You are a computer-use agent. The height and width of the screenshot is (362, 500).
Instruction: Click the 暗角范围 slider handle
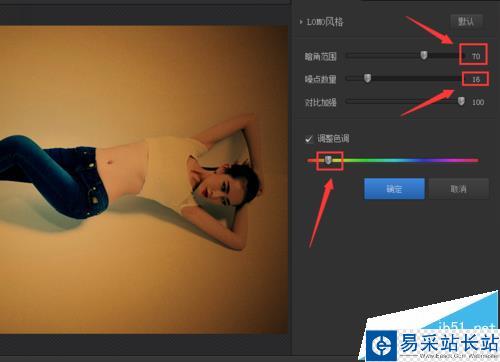424,55
